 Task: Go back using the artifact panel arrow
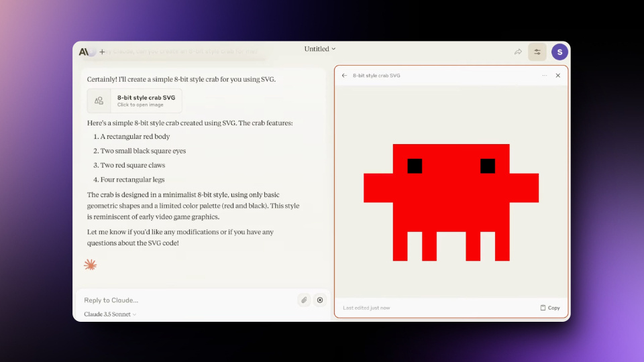tap(344, 76)
